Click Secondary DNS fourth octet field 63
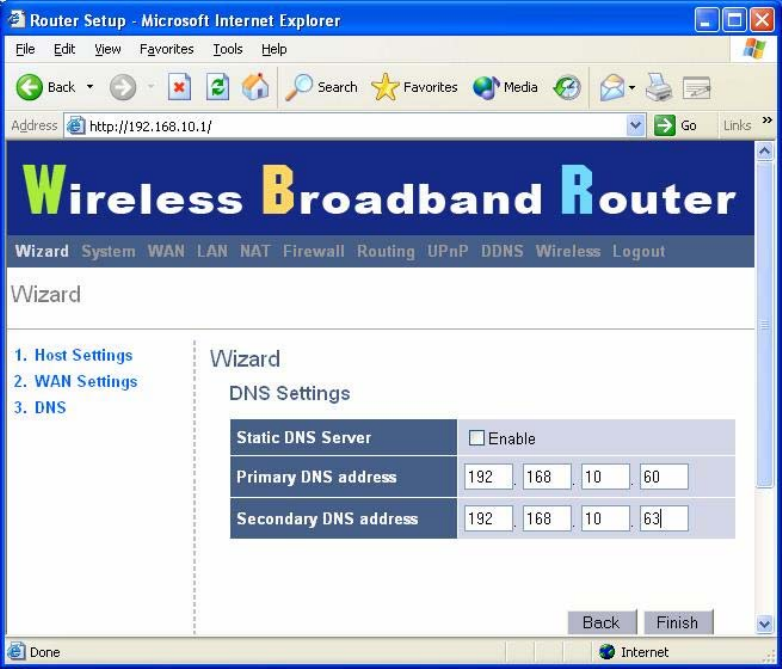Screen dimensions: 782x669 (664, 518)
